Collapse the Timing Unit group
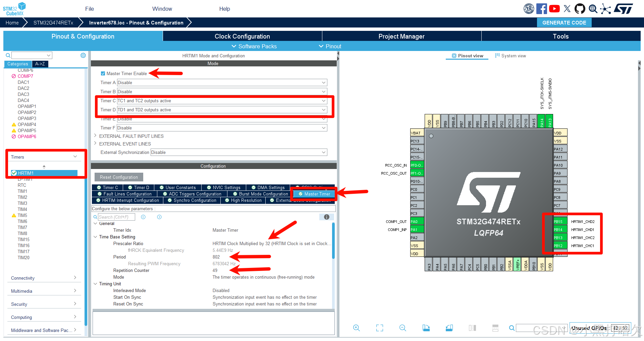644x341 pixels. (x=95, y=284)
